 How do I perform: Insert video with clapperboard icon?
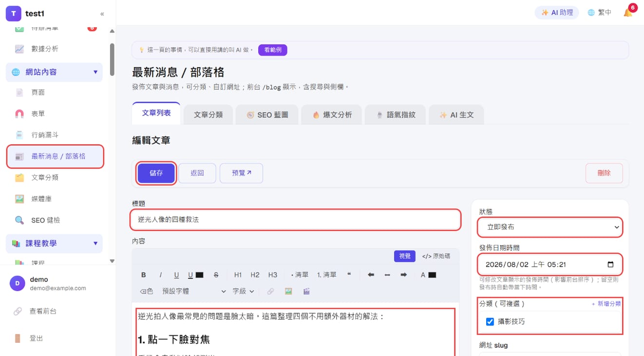coord(306,291)
